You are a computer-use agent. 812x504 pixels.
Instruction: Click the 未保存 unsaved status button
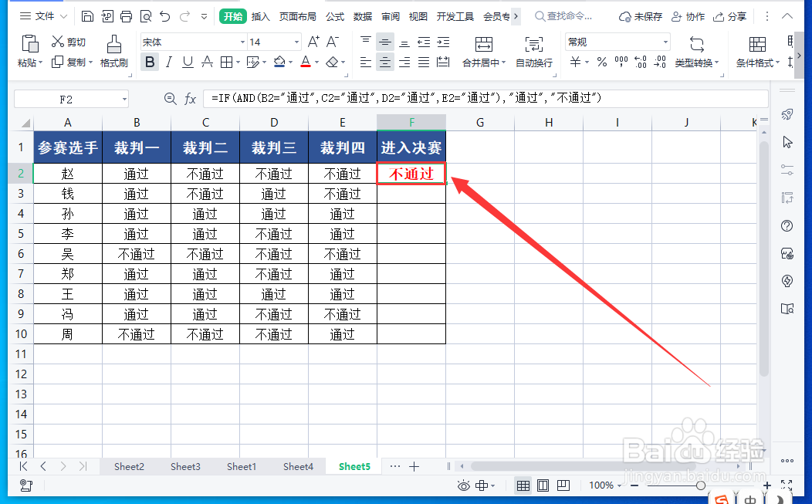(x=641, y=16)
